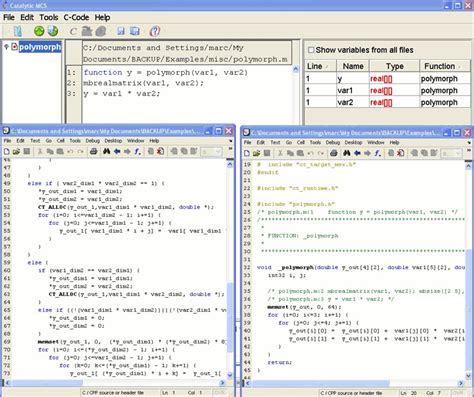Open stack dropdown in left editor toolbar
Viewport: 474px width, 397px height.
coord(211,152)
